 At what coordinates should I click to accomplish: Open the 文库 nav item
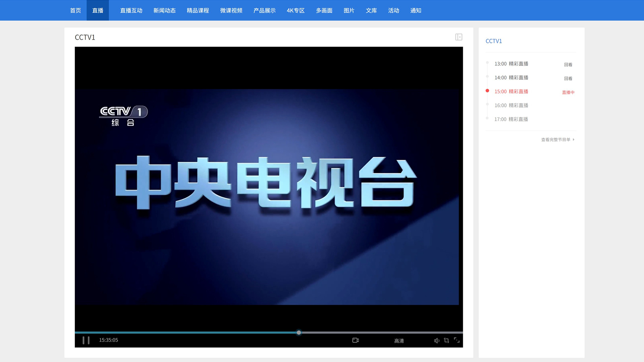[371, 10]
